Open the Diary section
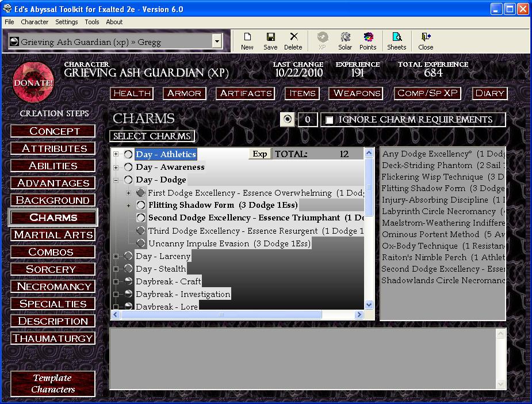The image size is (532, 404). click(490, 93)
